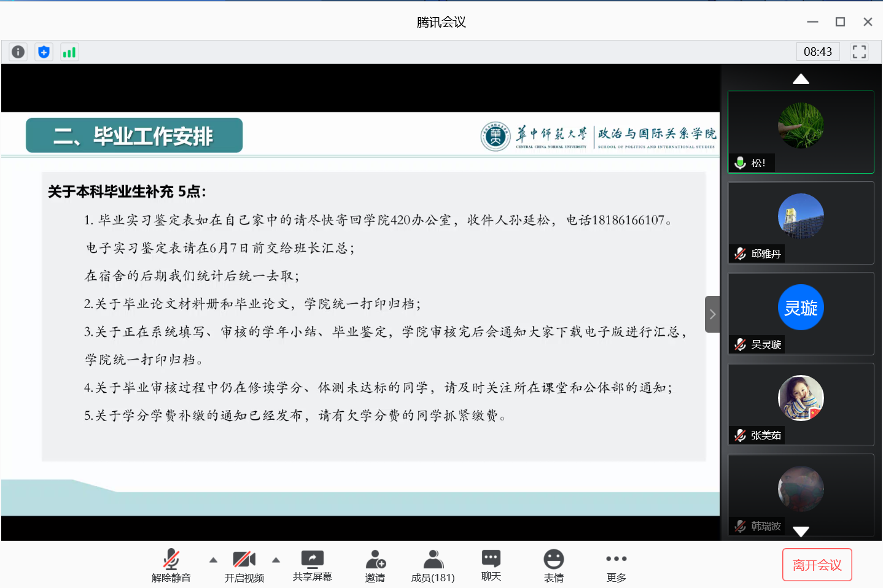Open the members list (成员)

pos(433,565)
